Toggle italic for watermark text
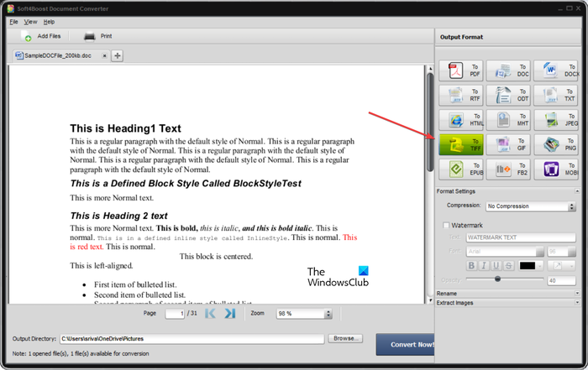 click(x=484, y=265)
